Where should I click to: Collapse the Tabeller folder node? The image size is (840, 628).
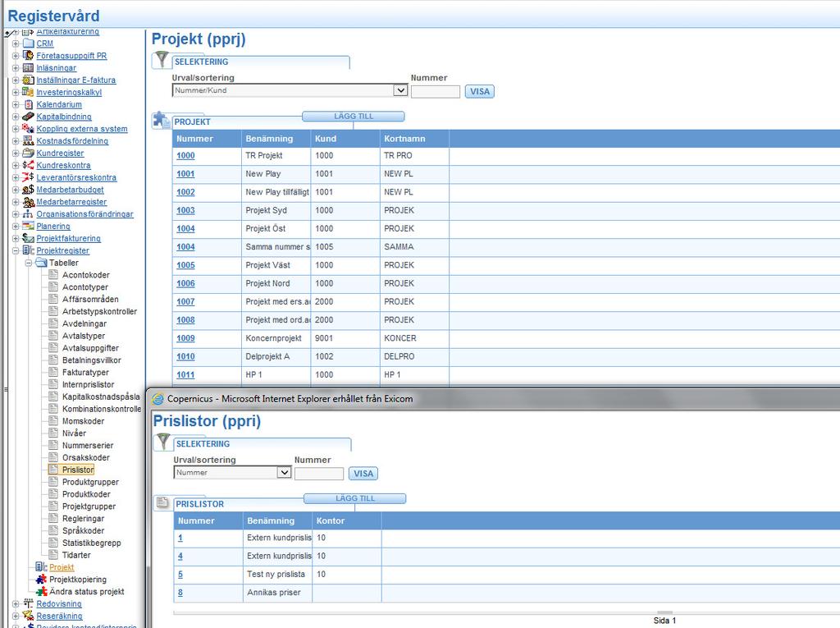(x=29, y=263)
